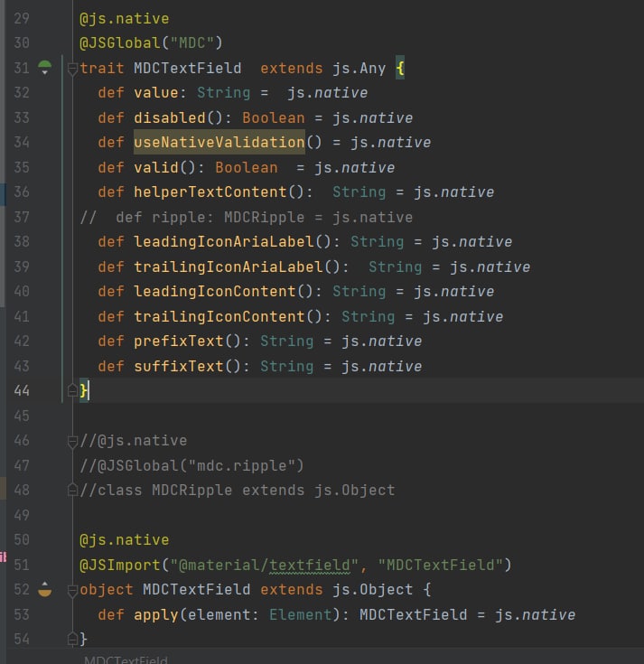Click the @JSGlobal("MDC") annotation
The height and width of the screenshot is (664, 644).
(x=151, y=42)
